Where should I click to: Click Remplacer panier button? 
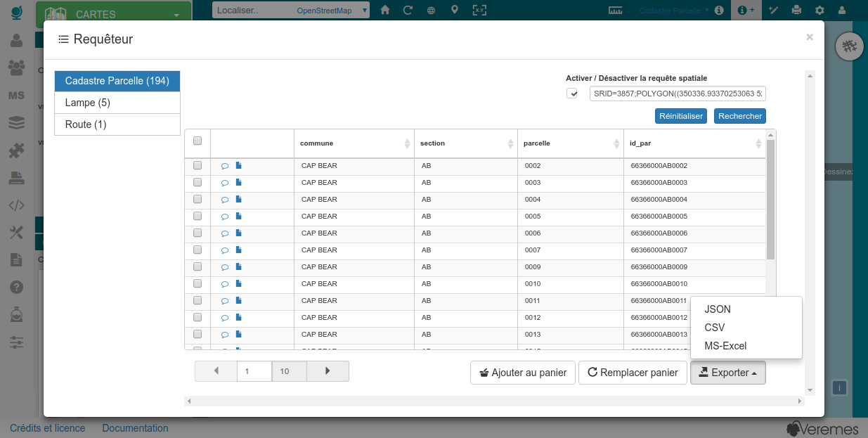[x=633, y=373]
